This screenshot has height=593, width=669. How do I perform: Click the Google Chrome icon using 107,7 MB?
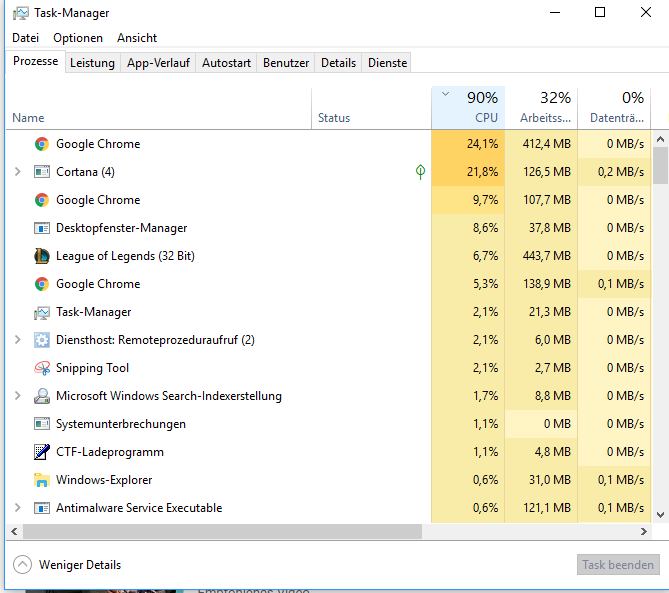tap(42, 200)
